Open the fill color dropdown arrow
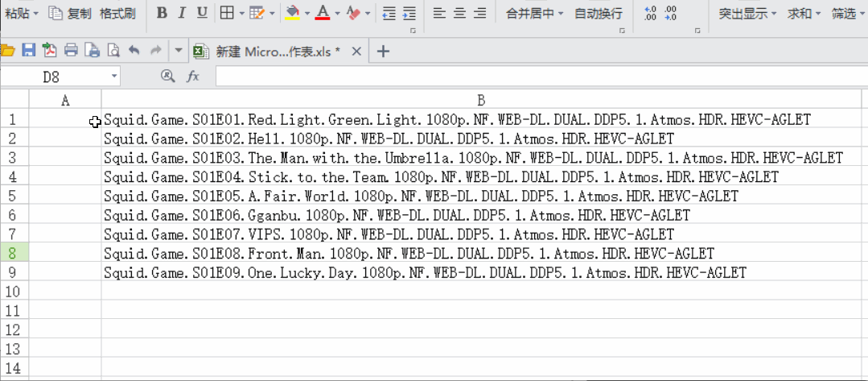Image resolution: width=868 pixels, height=381 pixels. (307, 14)
